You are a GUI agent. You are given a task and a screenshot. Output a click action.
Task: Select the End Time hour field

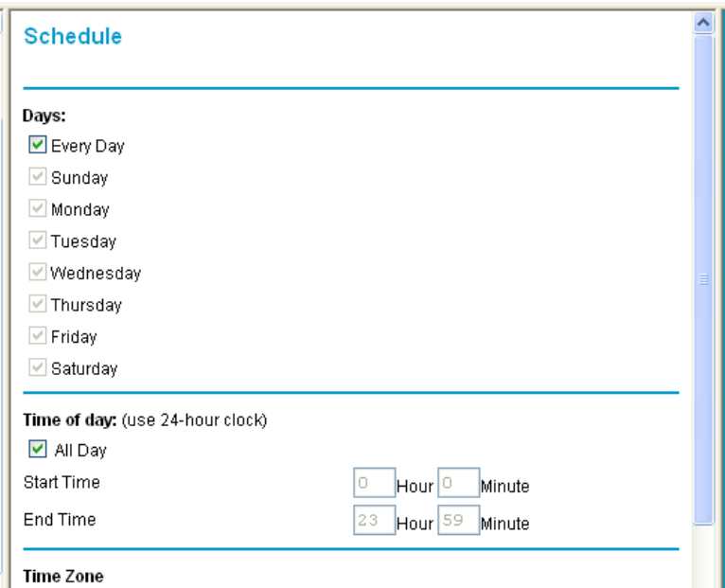click(373, 522)
